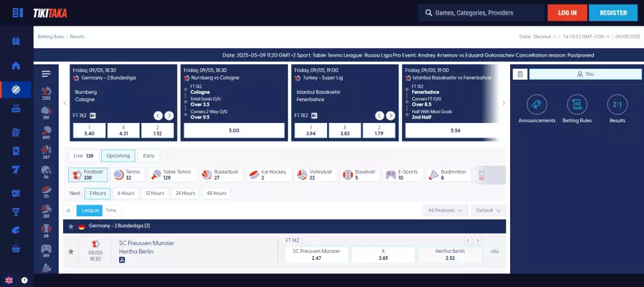Image resolution: width=644 pixels, height=287 pixels.
Task: Select e-sports gamepad icon with 149 count
Action: pyautogui.click(x=46, y=251)
